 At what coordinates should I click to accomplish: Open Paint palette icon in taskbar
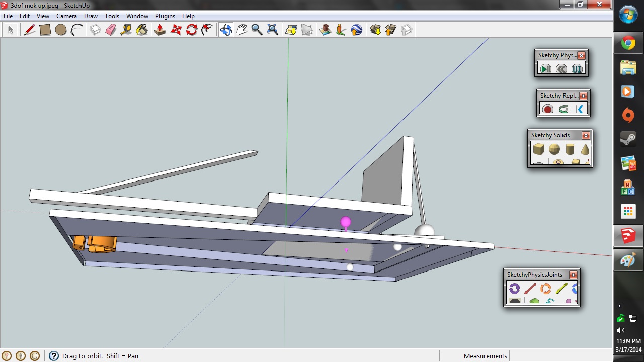click(628, 259)
